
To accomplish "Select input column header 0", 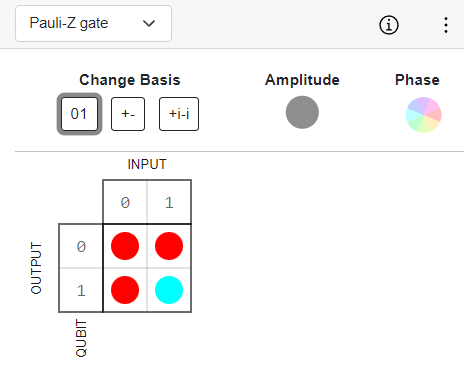I will [125, 202].
